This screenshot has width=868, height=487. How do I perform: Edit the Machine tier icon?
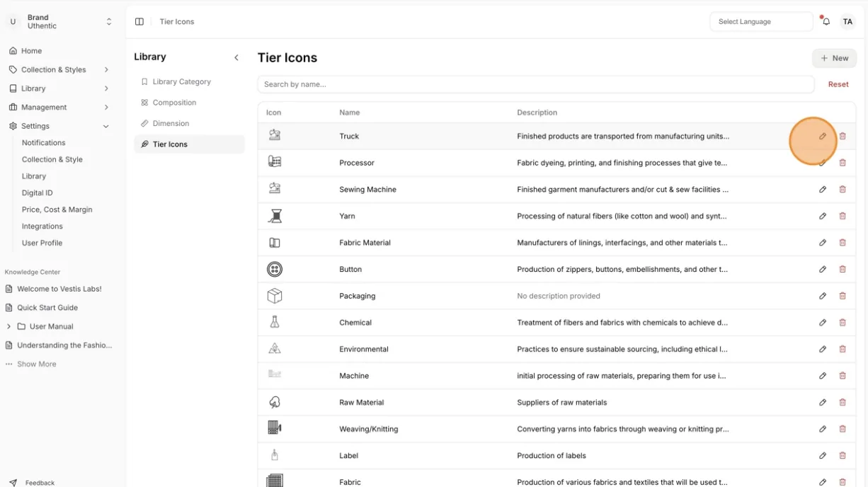[x=823, y=376]
